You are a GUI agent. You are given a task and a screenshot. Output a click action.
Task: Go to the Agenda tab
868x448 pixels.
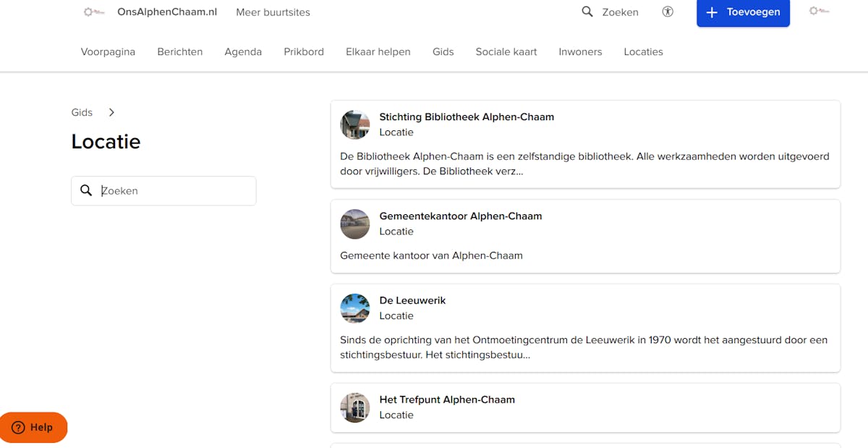pyautogui.click(x=243, y=51)
